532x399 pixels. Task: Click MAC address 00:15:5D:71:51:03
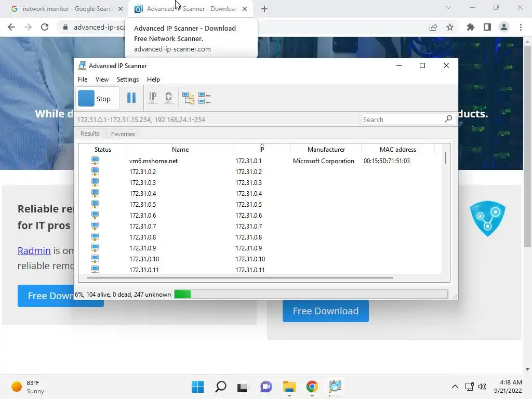pos(387,161)
